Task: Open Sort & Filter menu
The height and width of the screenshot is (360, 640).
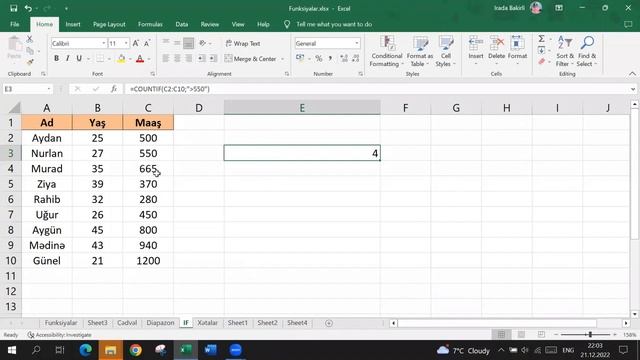Action: 565,51
